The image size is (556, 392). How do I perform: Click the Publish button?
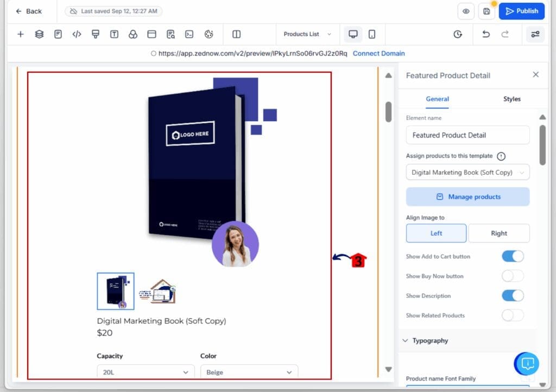point(521,11)
